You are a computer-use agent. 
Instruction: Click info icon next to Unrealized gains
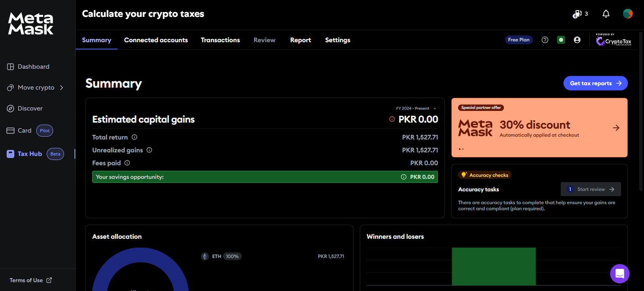pyautogui.click(x=149, y=150)
